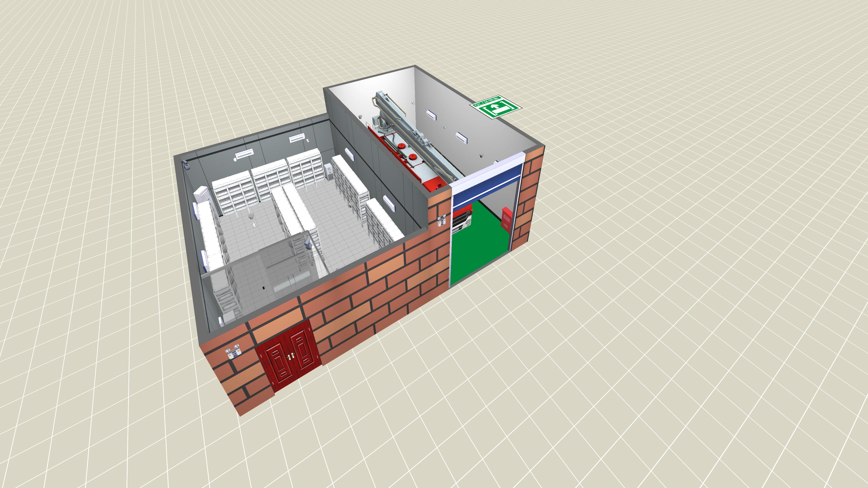Click the emergency light beside garage door
The height and width of the screenshot is (488, 868).
click(442, 221)
